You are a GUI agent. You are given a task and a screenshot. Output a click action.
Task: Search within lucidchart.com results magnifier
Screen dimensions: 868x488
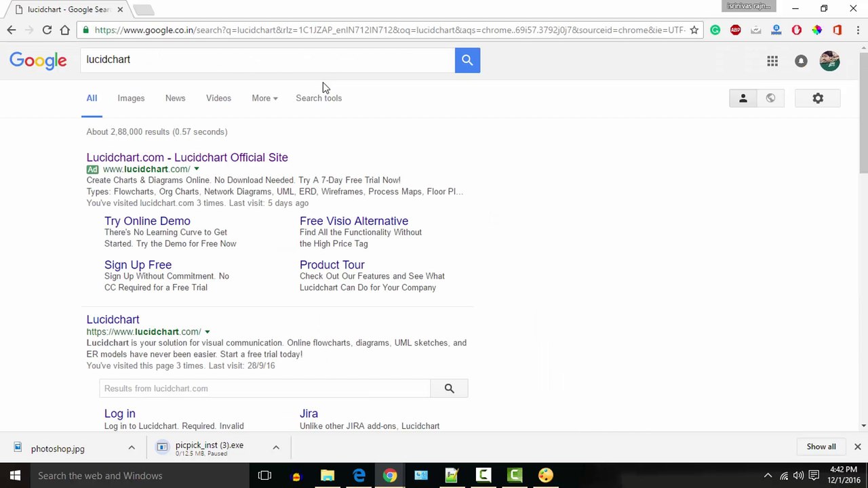tap(449, 388)
